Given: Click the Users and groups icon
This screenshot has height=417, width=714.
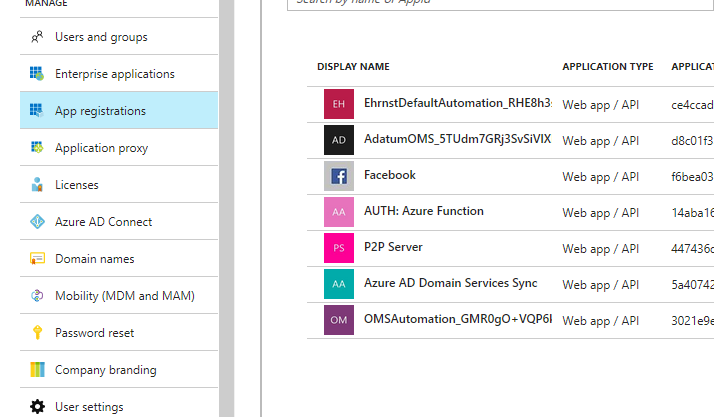Looking at the screenshot, I should (37, 36).
